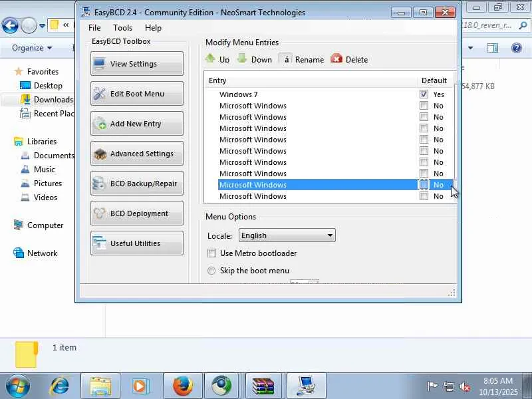Switch to Windows Explorer taskbar button

tap(100, 386)
